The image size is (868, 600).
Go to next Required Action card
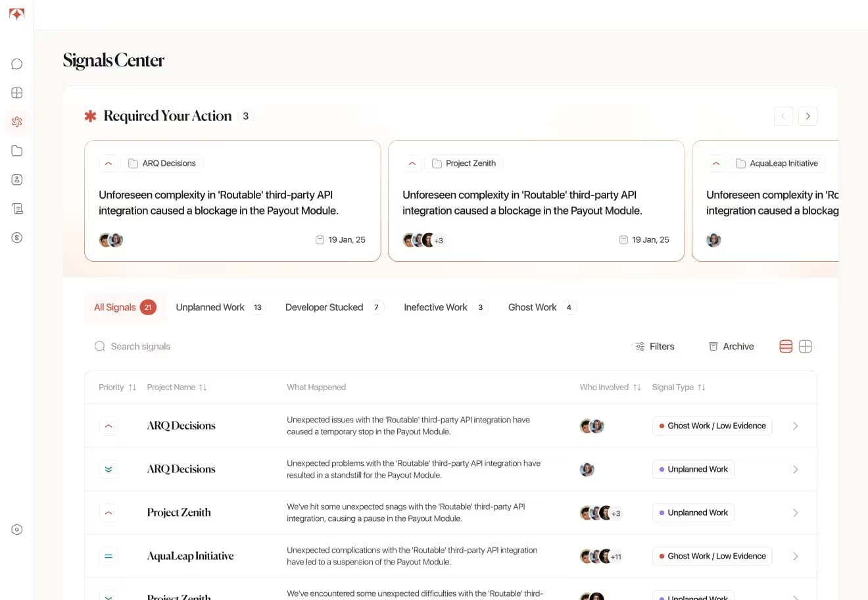click(x=808, y=116)
